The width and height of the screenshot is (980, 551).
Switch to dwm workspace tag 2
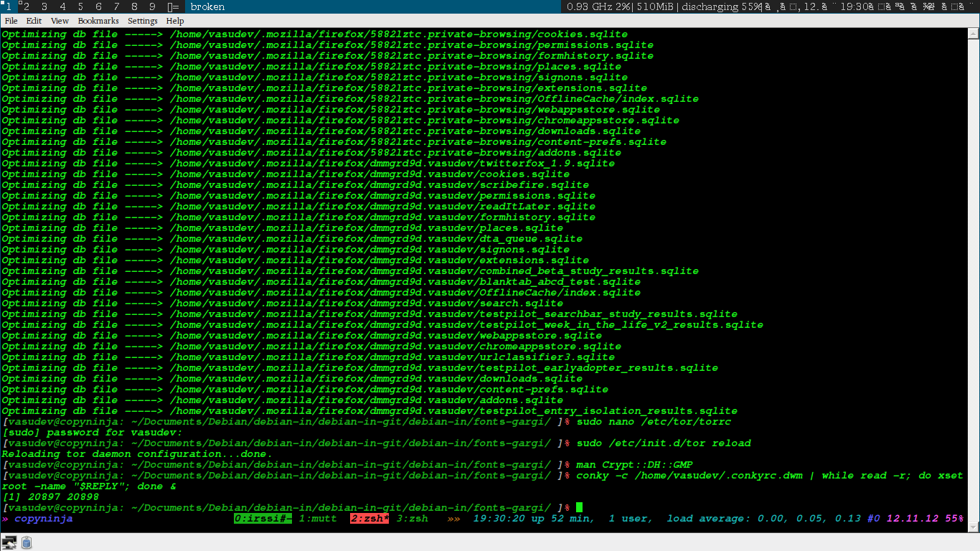click(26, 6)
